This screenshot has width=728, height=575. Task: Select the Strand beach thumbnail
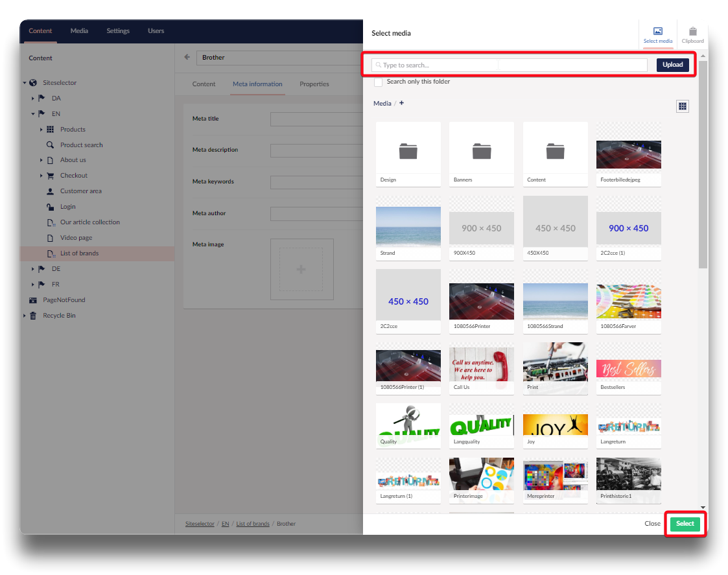click(408, 226)
